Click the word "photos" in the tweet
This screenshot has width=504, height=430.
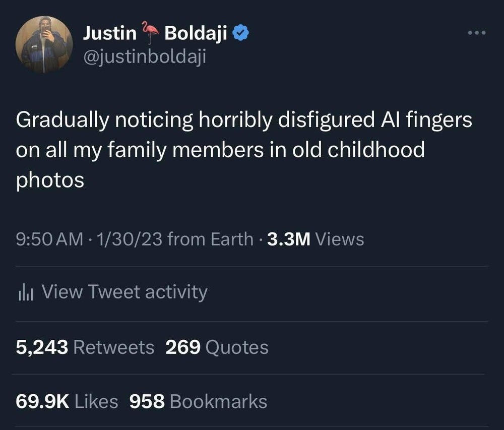coord(50,180)
